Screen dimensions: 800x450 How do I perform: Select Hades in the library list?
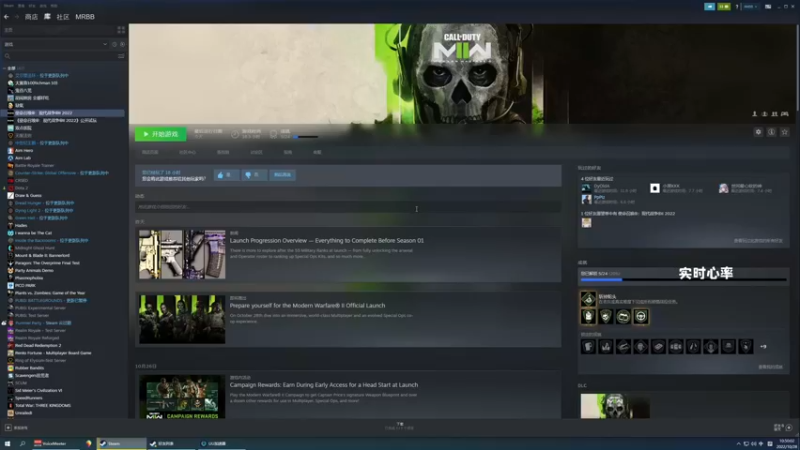click(21, 226)
